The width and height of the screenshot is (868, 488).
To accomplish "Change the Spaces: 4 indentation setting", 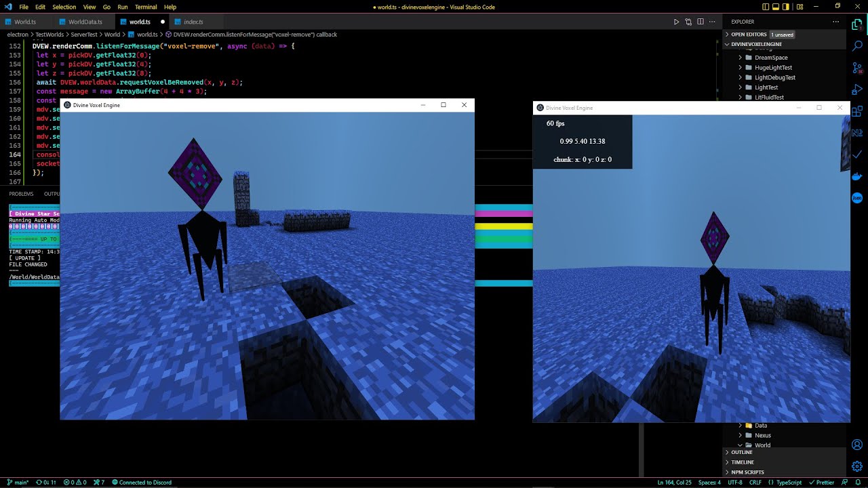I will click(709, 483).
